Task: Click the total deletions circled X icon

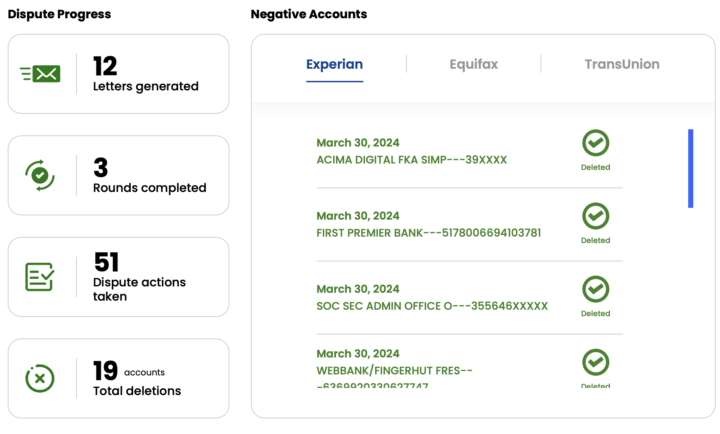Action: coord(40,378)
